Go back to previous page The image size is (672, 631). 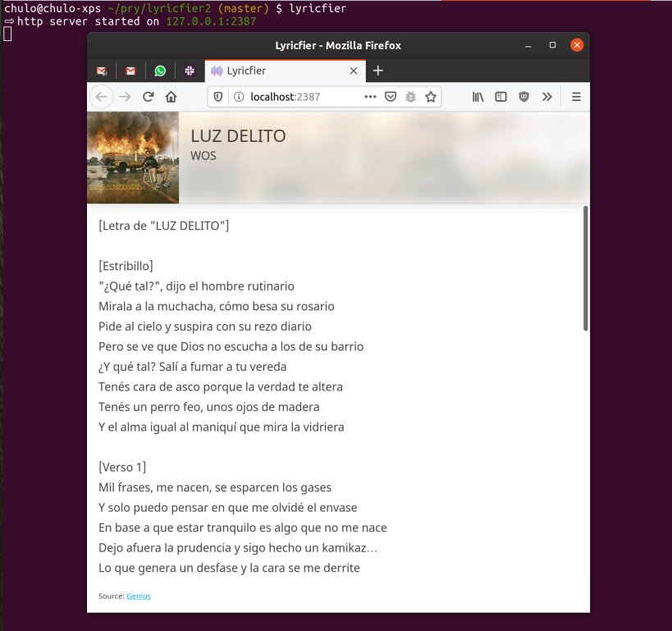(x=102, y=97)
